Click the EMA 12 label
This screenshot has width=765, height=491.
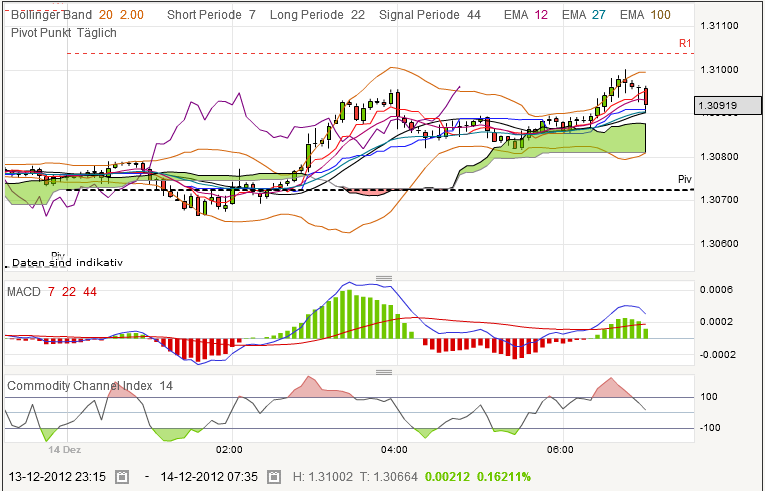[526, 15]
